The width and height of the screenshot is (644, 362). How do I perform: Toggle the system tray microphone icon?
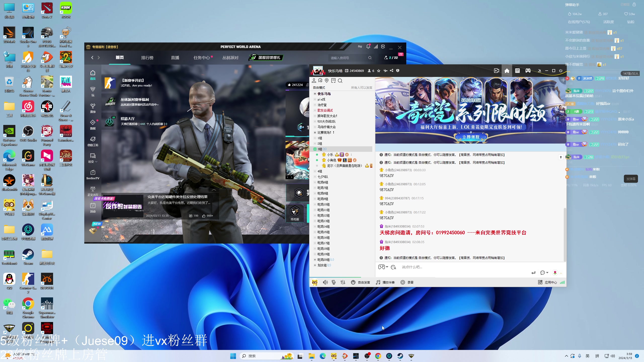(x=580, y=356)
